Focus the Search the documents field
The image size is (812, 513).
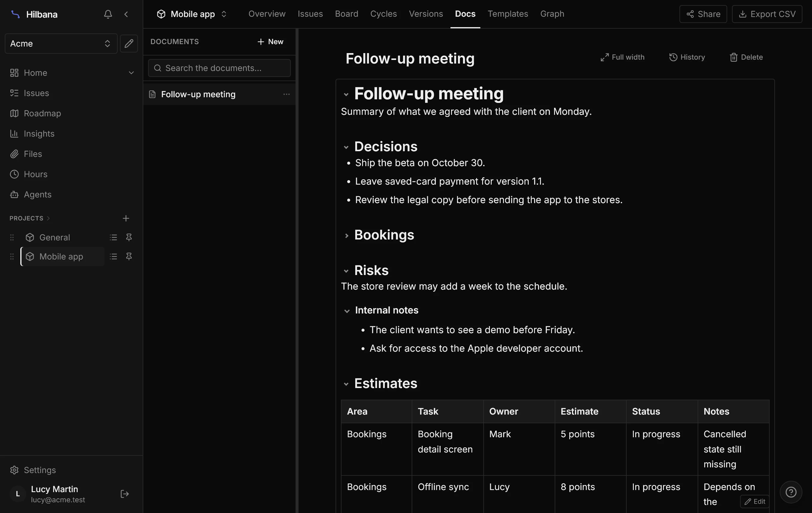pos(219,68)
